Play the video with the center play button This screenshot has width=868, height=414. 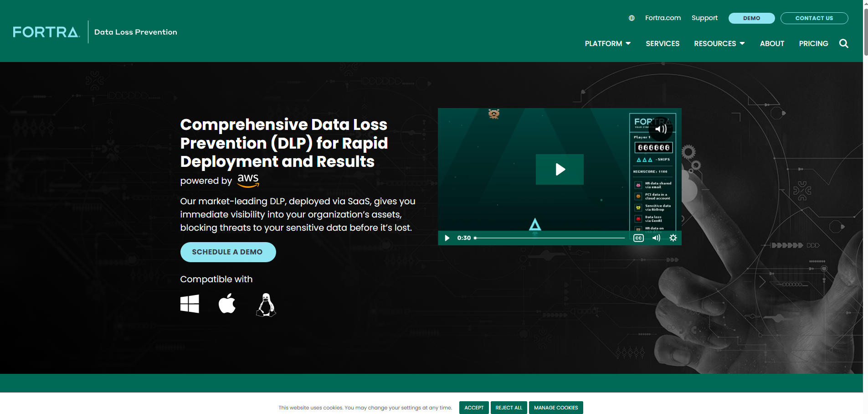click(560, 169)
